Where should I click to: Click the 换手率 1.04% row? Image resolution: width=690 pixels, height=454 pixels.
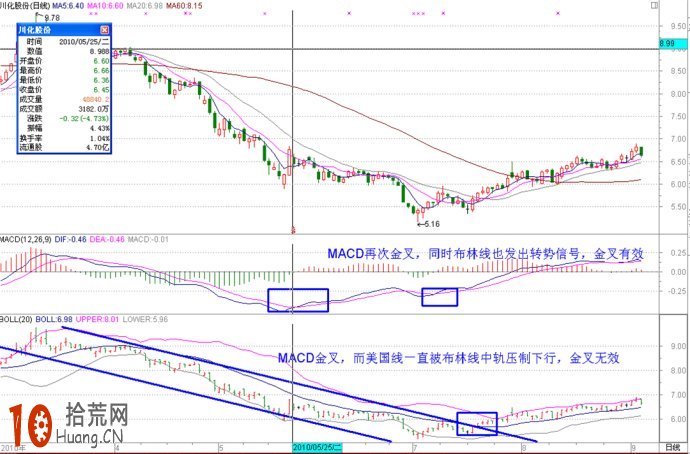pos(64,138)
